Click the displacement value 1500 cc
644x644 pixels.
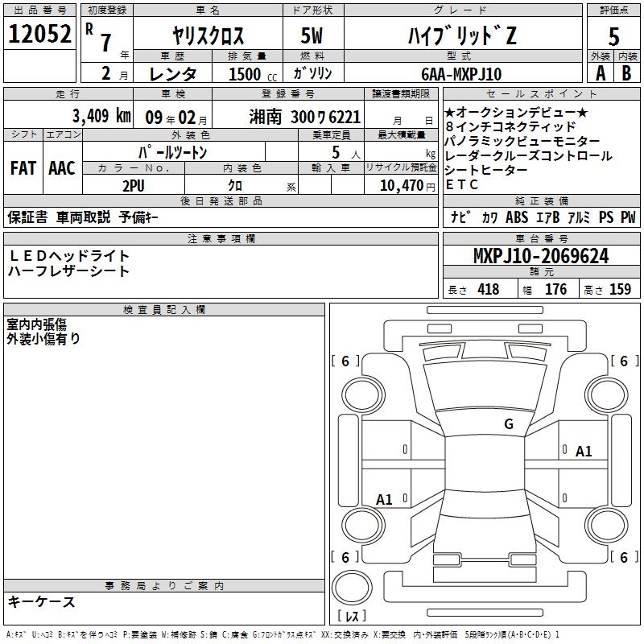[253, 74]
